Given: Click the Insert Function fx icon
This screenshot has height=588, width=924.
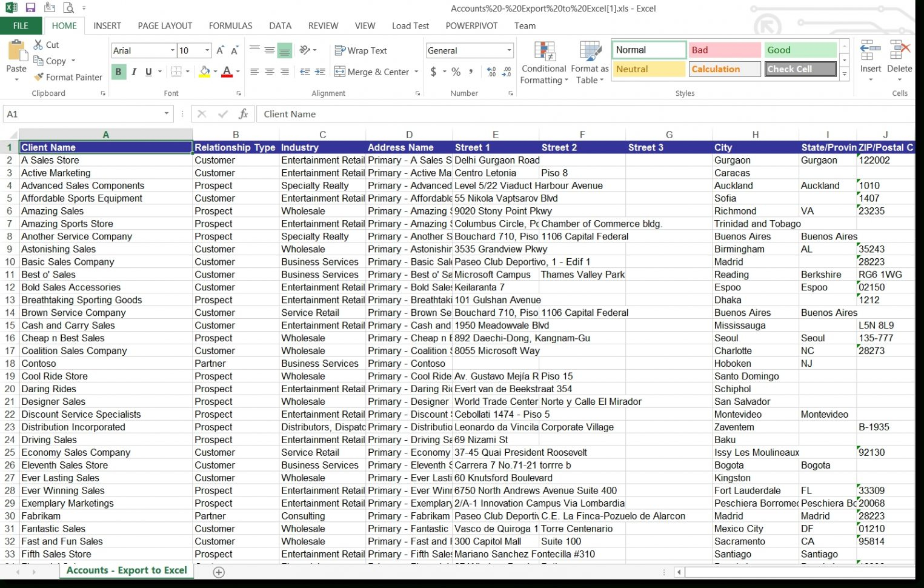Looking at the screenshot, I should tap(243, 114).
